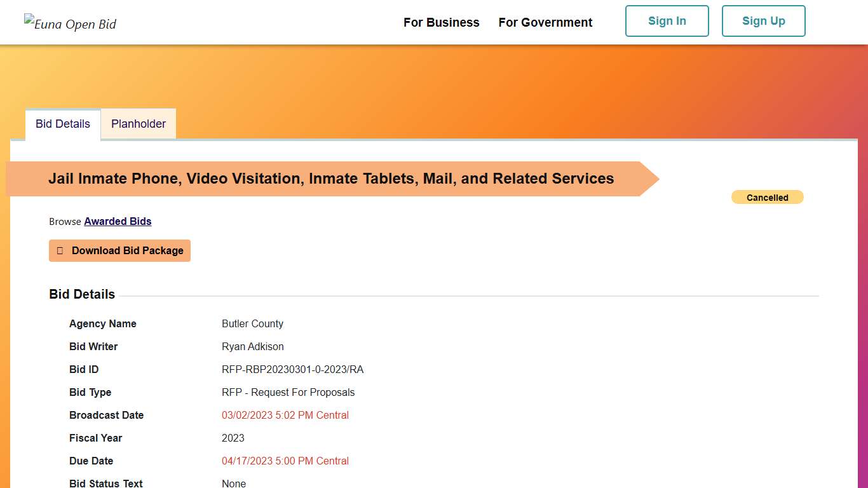Select the Cancelled status badge
The image size is (868, 488).
click(767, 197)
